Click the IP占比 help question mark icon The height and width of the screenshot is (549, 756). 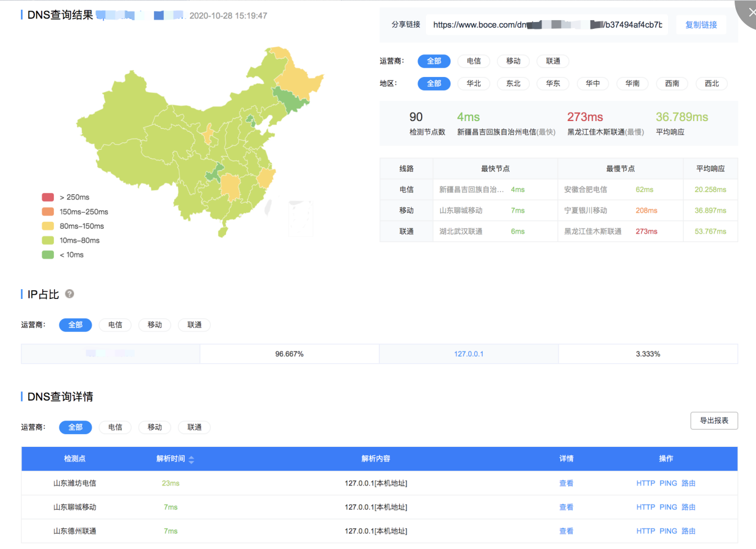[70, 294]
